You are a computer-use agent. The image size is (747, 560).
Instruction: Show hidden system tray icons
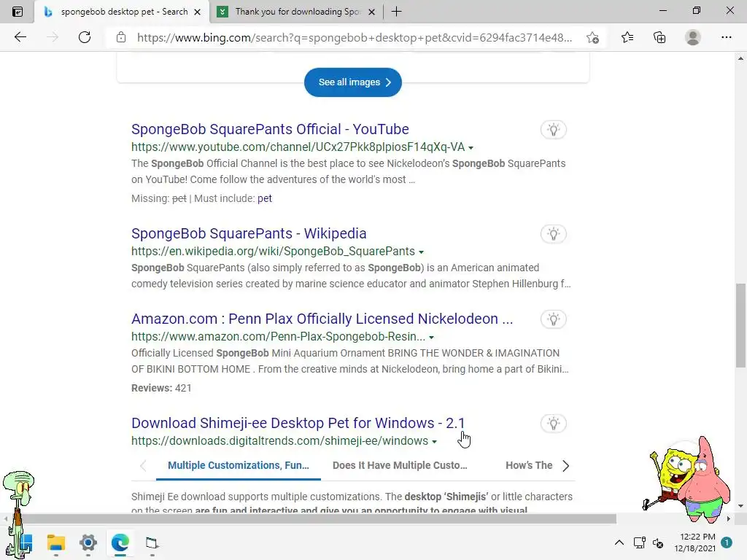tap(619, 542)
